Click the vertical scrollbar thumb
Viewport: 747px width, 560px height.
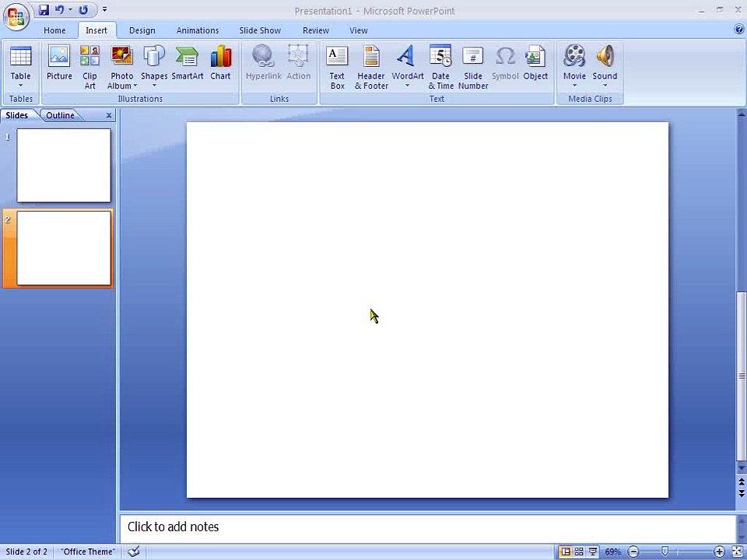pos(742,376)
